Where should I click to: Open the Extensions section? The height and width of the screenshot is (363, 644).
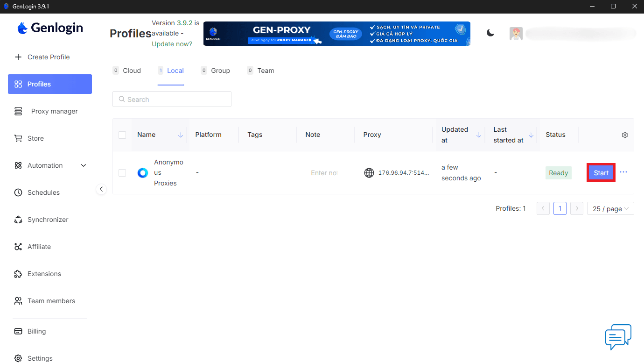point(44,273)
